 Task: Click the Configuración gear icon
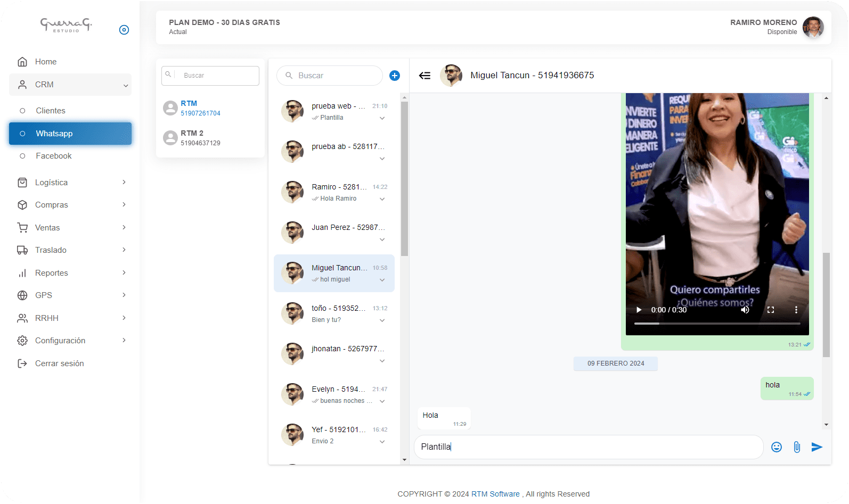click(22, 341)
